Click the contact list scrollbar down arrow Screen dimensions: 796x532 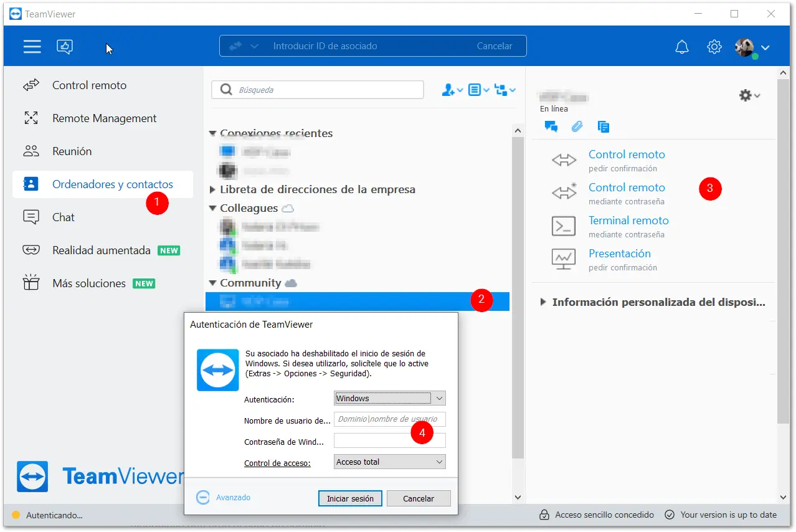pos(518,498)
